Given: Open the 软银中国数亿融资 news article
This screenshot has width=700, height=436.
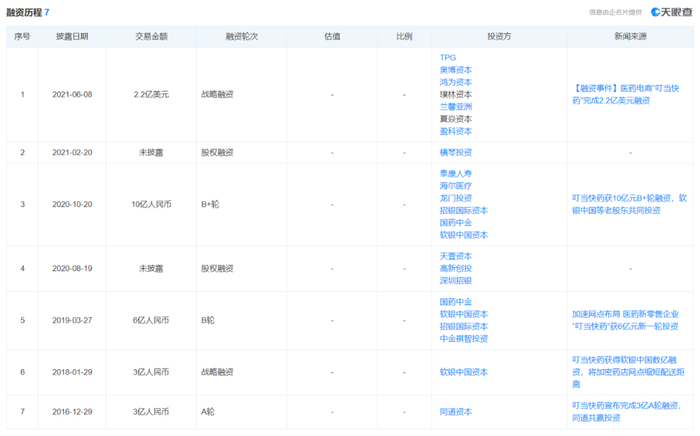Looking at the screenshot, I should tap(628, 372).
